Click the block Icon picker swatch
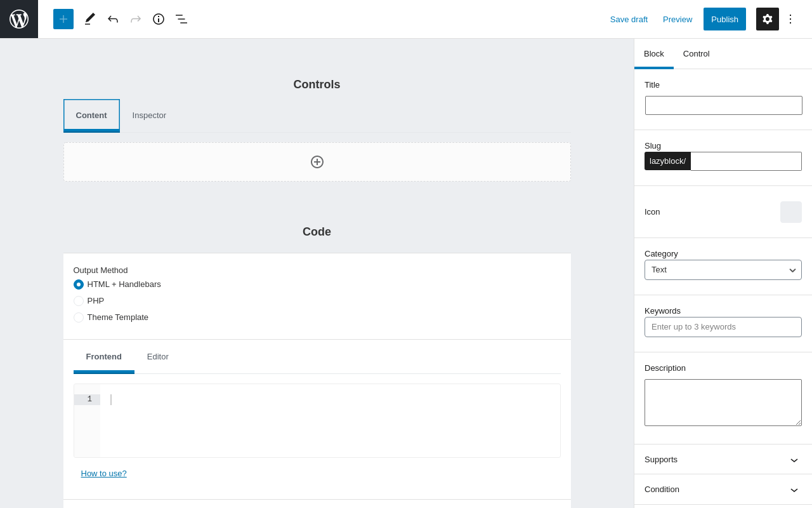812x508 pixels. (x=791, y=212)
